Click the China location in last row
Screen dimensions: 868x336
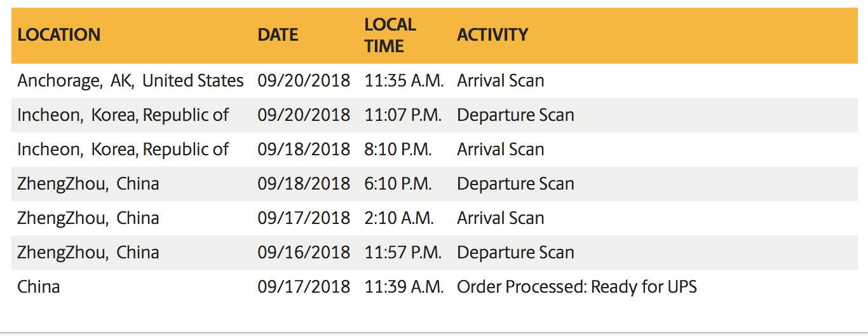tap(39, 287)
